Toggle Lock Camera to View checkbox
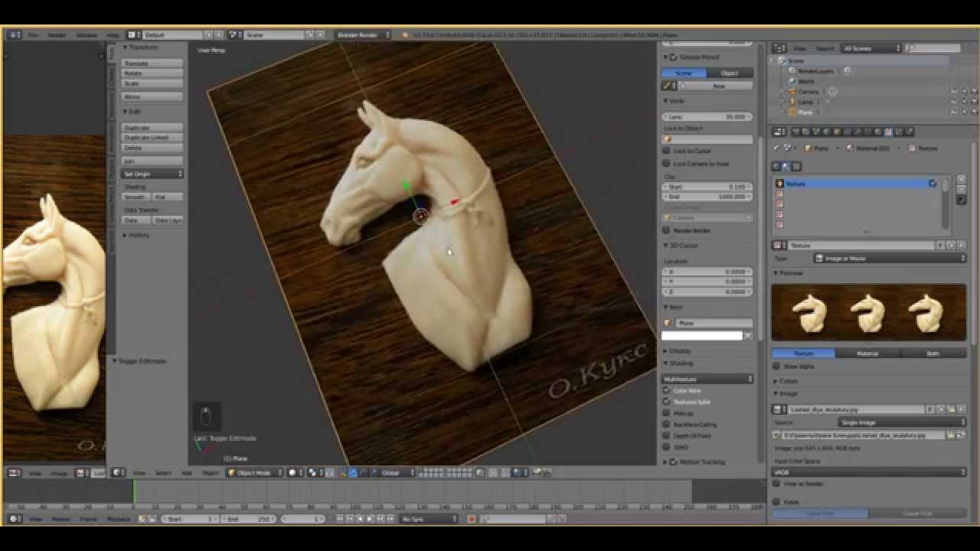Viewport: 980px width, 551px height. [x=666, y=164]
